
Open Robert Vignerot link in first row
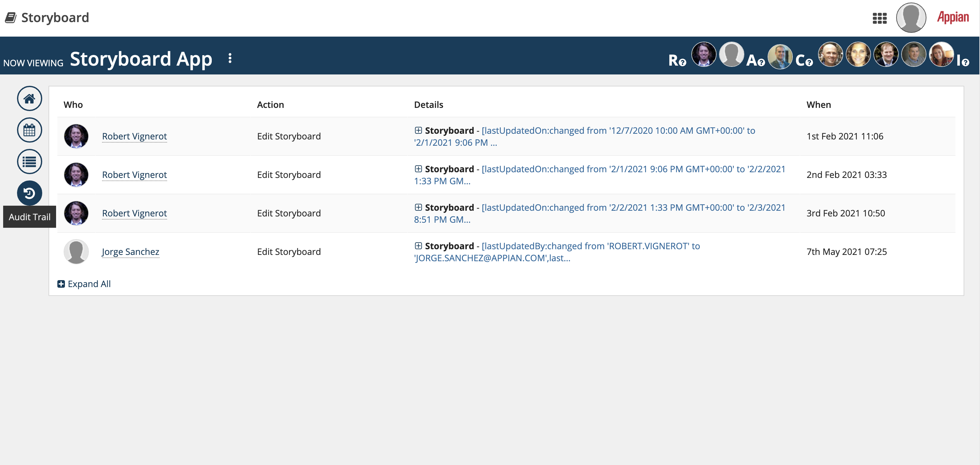(x=134, y=136)
